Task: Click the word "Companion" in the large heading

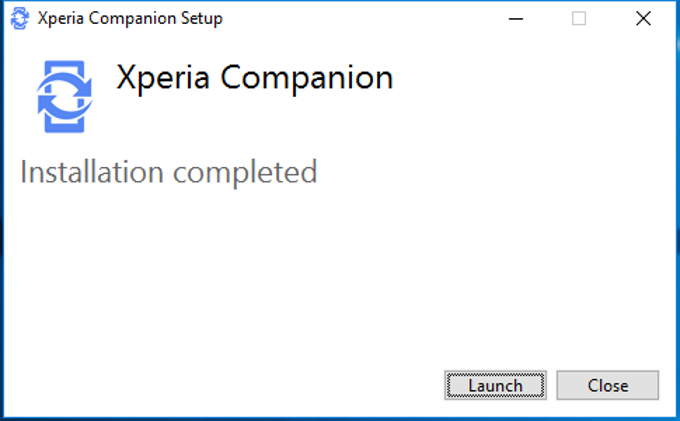Action: tap(303, 78)
